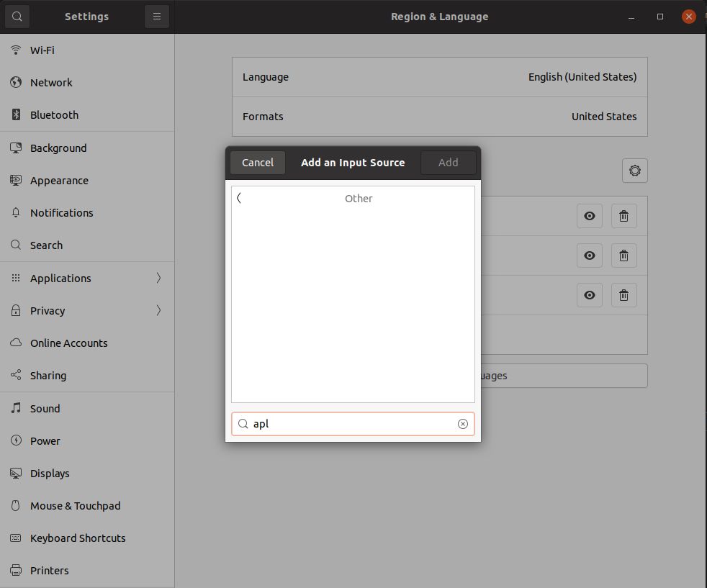The width and height of the screenshot is (707, 588).
Task: Click the Keyboard Shortcuts keyboard icon
Action: pos(16,538)
